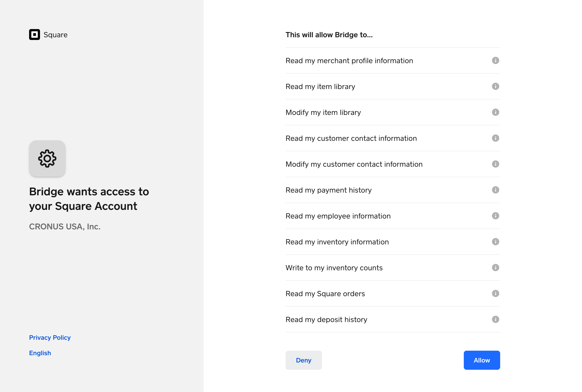The width and height of the screenshot is (582, 392).
Task: Open the Privacy Policy link
Action: 50,337
